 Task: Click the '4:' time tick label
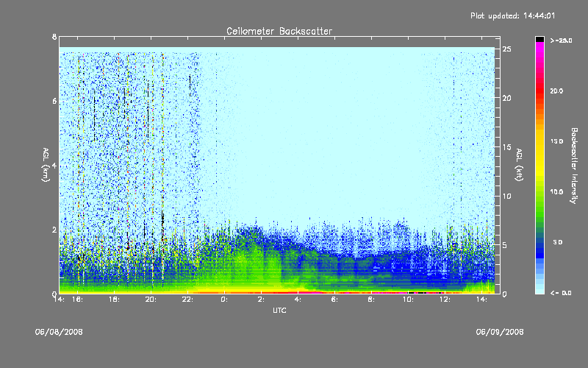298,300
